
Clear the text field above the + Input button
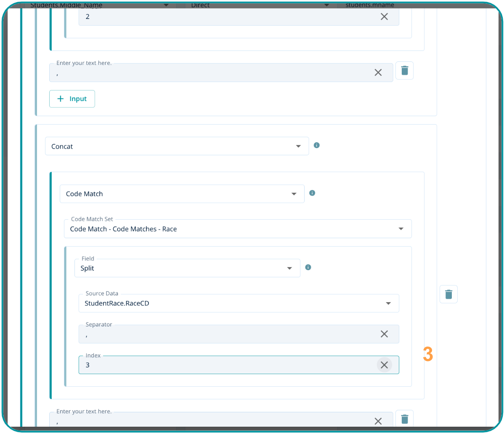378,72
